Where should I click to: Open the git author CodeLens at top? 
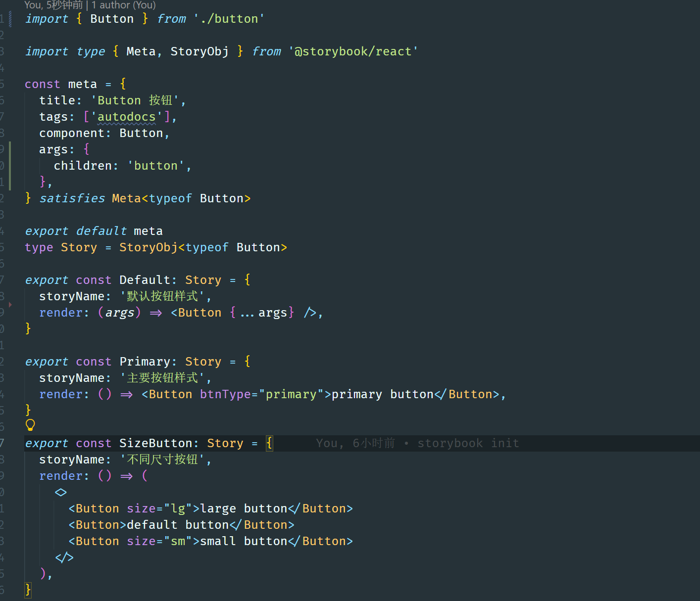pos(90,5)
